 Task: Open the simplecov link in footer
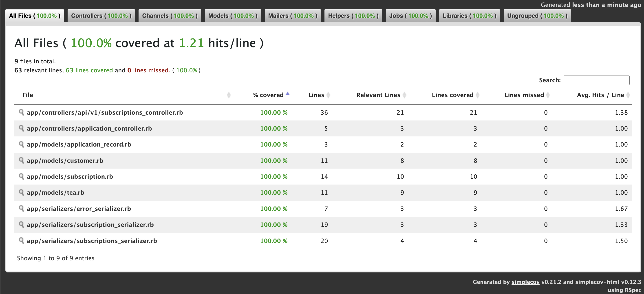[x=525, y=282]
